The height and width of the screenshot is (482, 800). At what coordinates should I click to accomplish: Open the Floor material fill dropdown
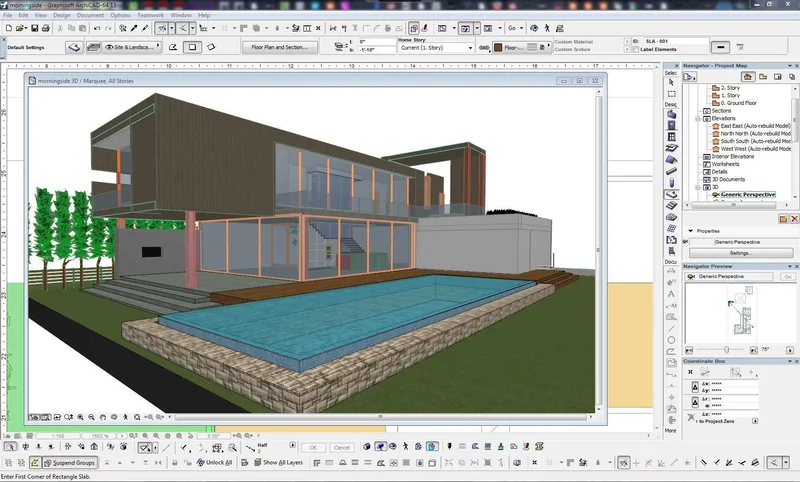[522, 47]
